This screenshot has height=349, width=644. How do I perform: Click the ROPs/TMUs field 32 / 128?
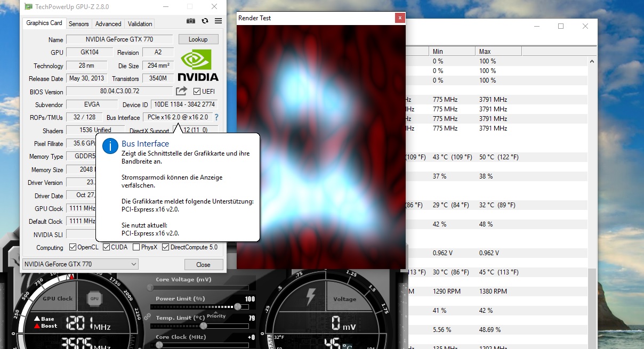84,117
